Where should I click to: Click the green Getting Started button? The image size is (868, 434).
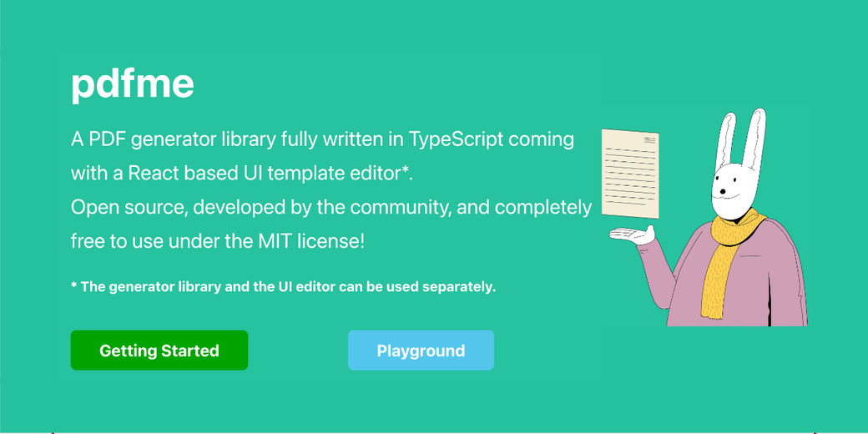tap(159, 351)
